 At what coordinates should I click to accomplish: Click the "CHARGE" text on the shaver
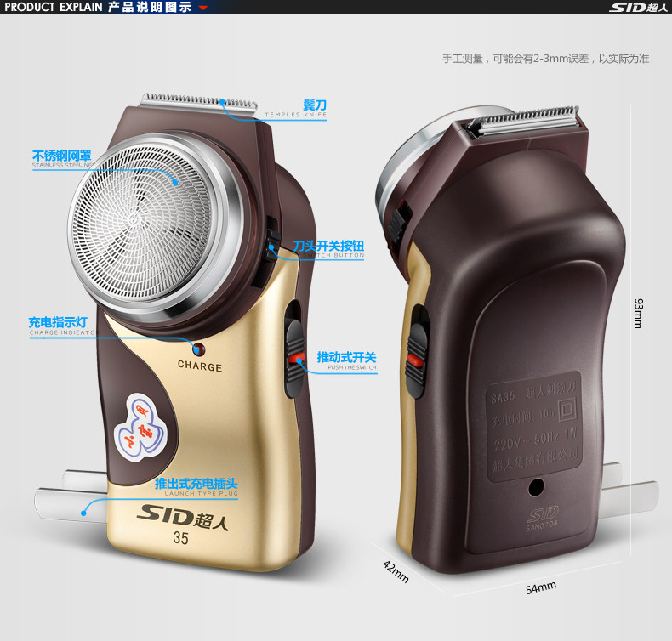pyautogui.click(x=200, y=366)
